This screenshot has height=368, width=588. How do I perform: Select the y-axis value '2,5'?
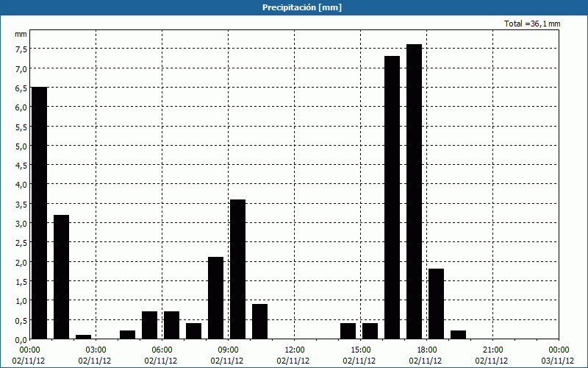(21, 243)
